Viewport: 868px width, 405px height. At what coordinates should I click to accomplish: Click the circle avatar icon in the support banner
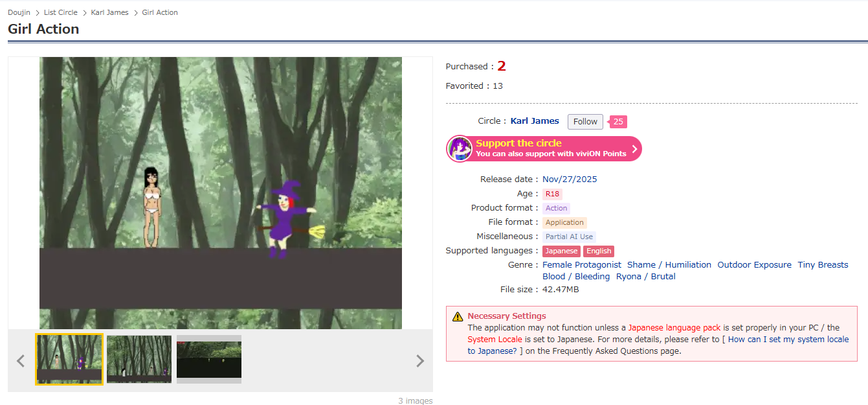pos(460,148)
